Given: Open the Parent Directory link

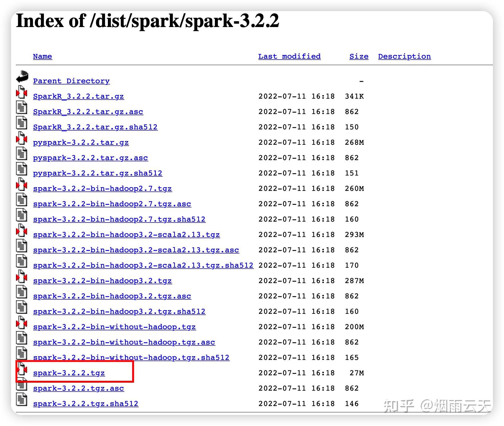Looking at the screenshot, I should coord(71,81).
